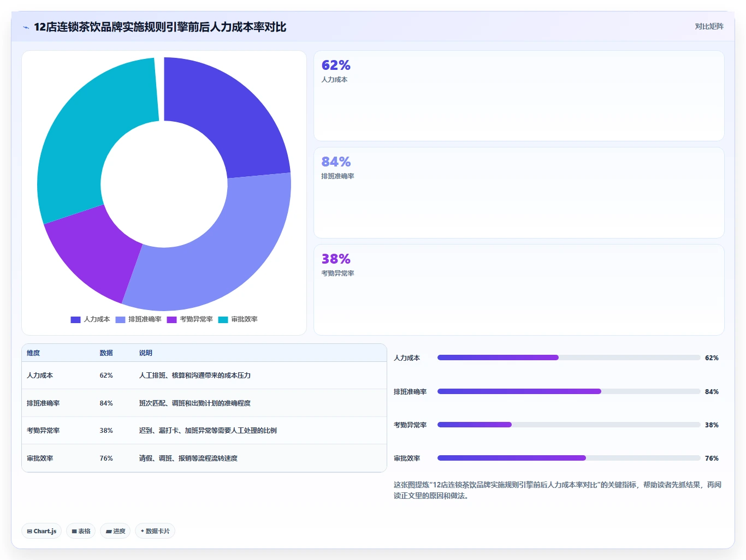The height and width of the screenshot is (560, 746).
Task: Toggle the 审批效率 legend swatch
Action: pos(223,320)
